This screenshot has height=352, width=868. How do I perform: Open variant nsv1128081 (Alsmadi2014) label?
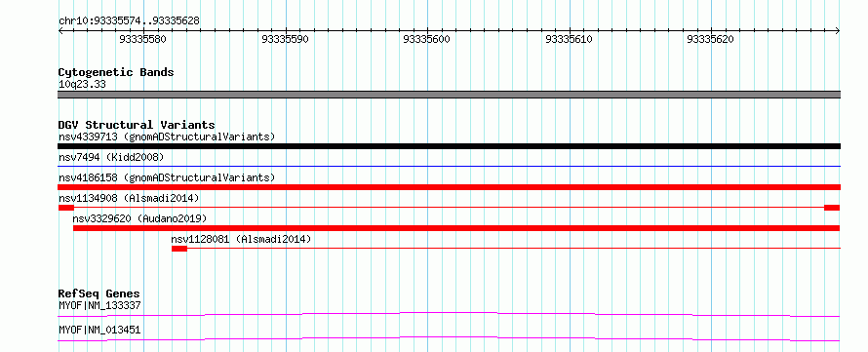tap(241, 239)
